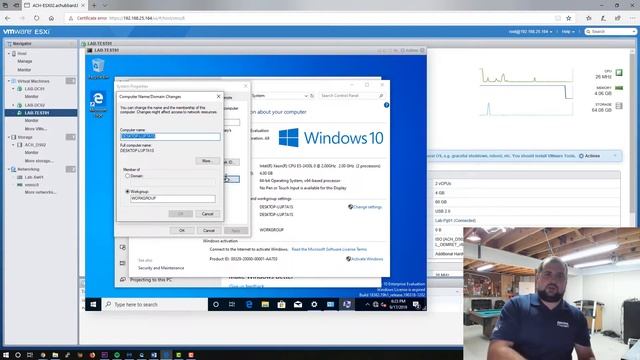Open More VMs in Navigator
Image resolution: width=640 pixels, height=360 pixels.
(36, 129)
